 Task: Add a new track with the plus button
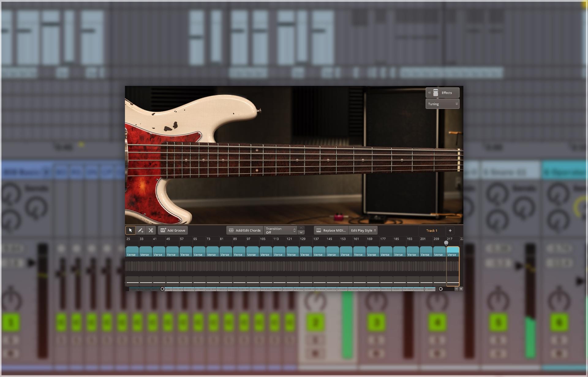pos(450,230)
